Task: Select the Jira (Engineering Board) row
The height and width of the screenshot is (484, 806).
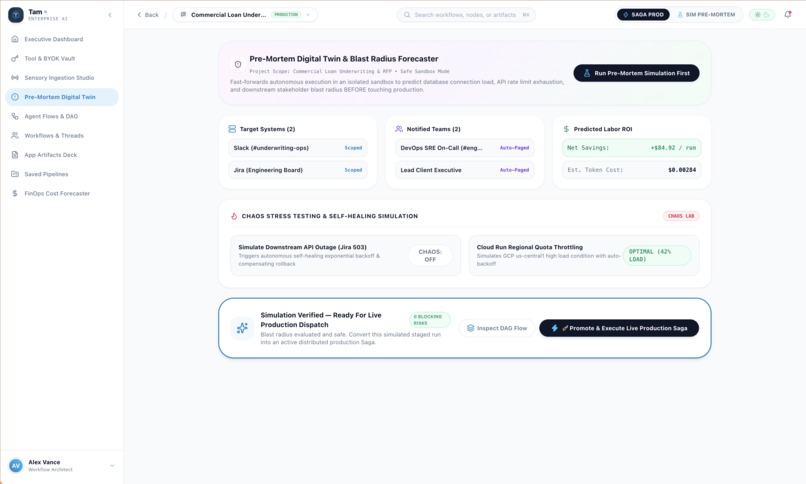Action: pos(298,170)
